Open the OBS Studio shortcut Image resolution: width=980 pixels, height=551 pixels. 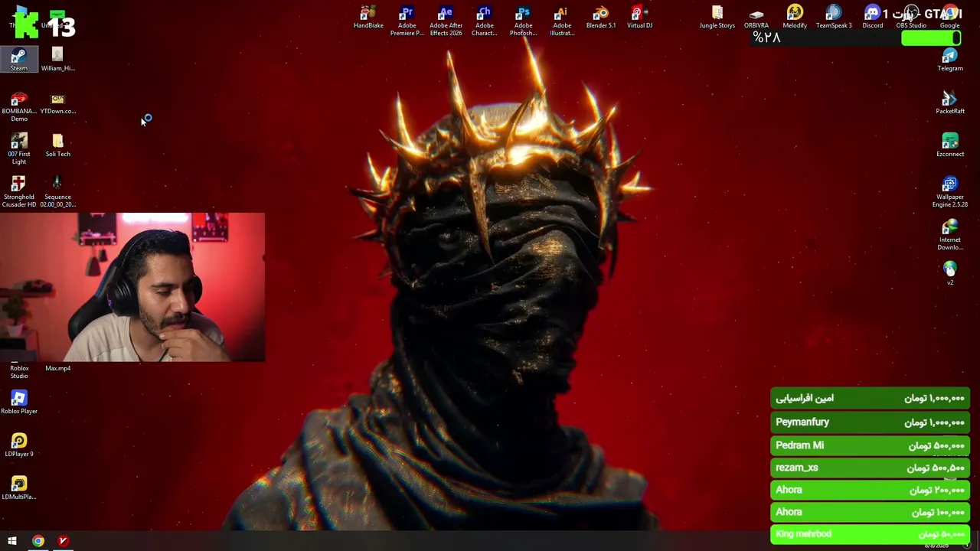click(911, 18)
